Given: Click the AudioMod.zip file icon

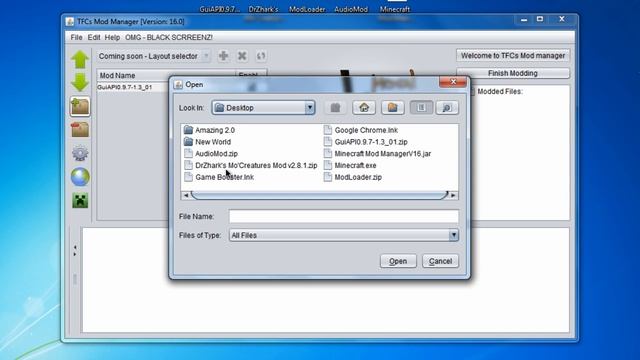Looking at the screenshot, I should tap(188, 153).
